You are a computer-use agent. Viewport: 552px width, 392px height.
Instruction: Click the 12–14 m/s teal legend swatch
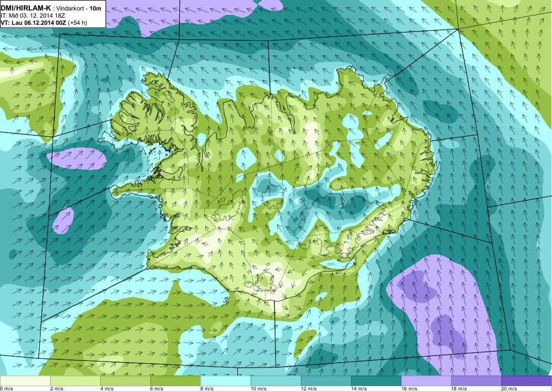coord(326,381)
